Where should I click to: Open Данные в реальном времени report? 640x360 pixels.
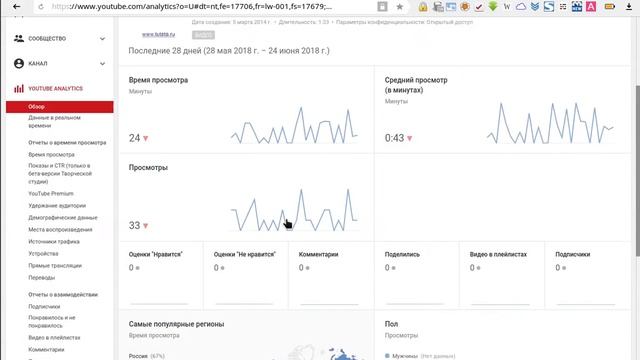click(x=54, y=122)
